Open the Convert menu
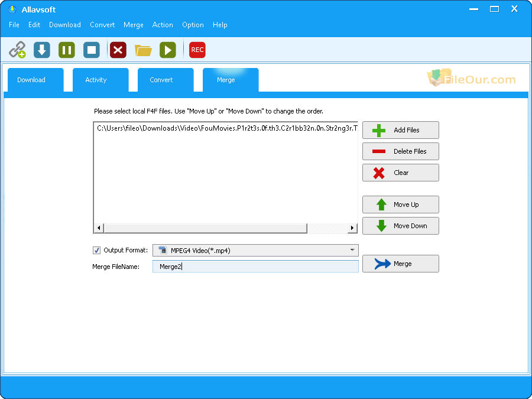Image resolution: width=532 pixels, height=399 pixels. tap(102, 25)
